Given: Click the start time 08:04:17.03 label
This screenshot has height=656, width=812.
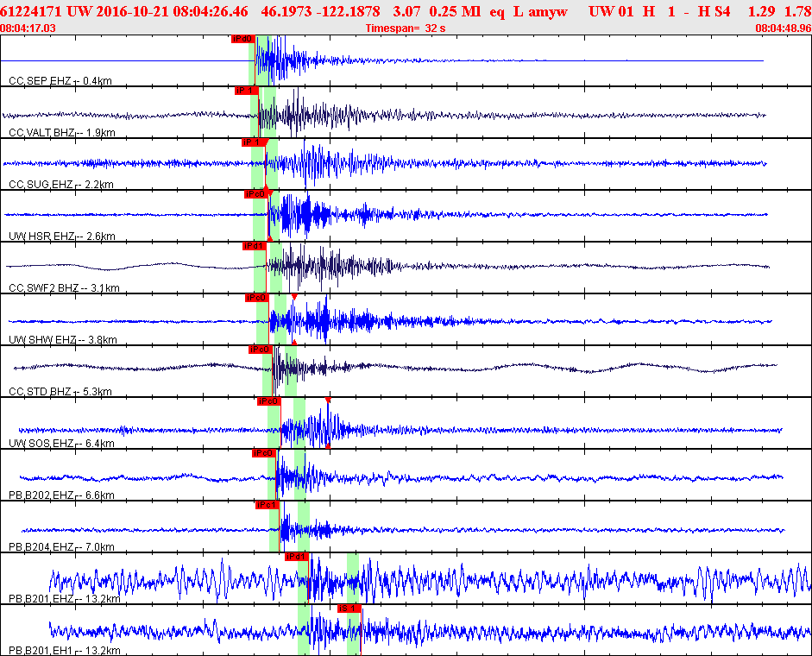Looking at the screenshot, I should tap(28, 28).
